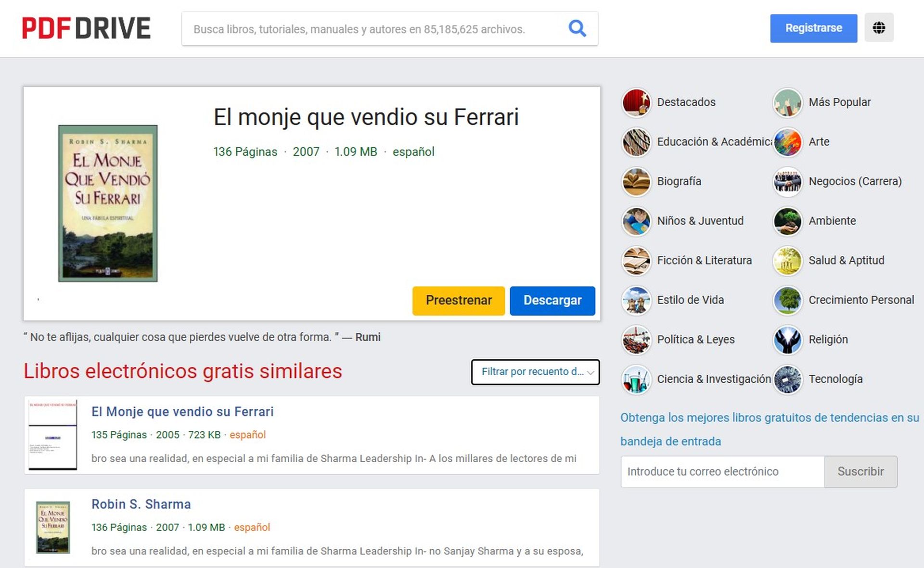Image resolution: width=924 pixels, height=568 pixels.
Task: Click the Registrarse button
Action: click(813, 28)
